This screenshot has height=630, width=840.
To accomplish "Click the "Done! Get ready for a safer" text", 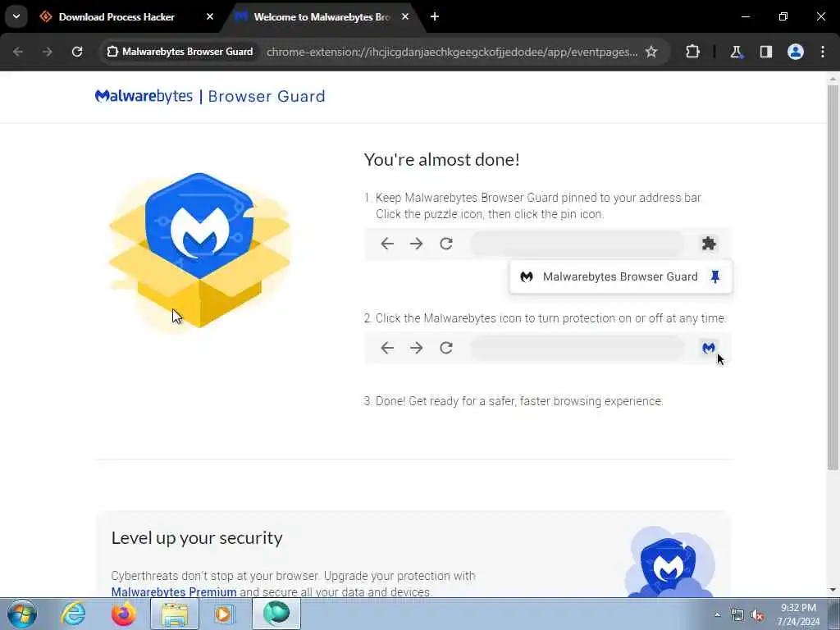I will click(x=519, y=401).
